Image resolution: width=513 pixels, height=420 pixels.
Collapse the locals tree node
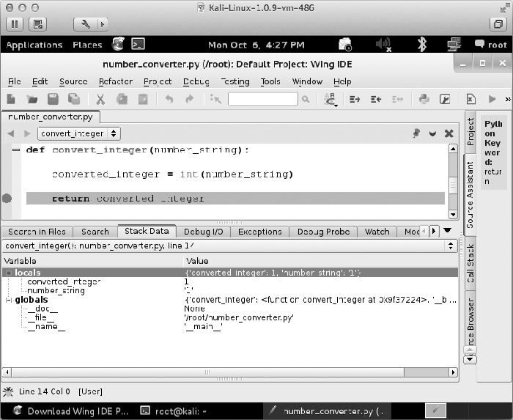[x=8, y=272]
